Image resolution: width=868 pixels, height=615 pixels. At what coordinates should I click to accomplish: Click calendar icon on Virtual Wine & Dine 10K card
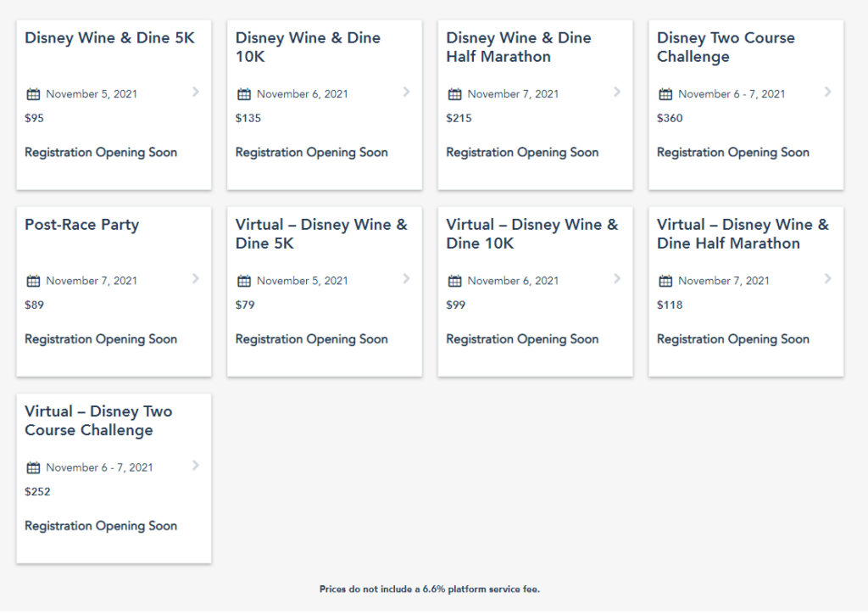pyautogui.click(x=455, y=281)
